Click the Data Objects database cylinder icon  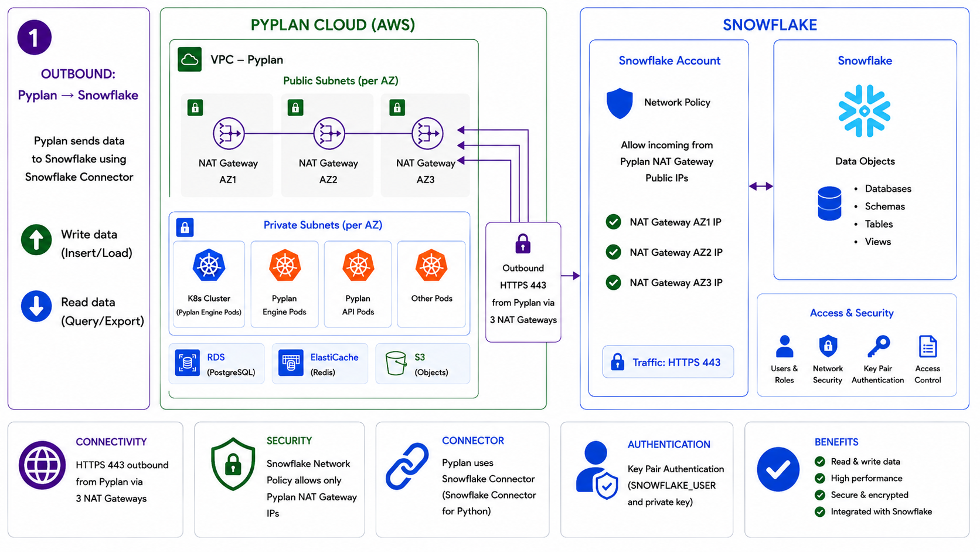829,203
